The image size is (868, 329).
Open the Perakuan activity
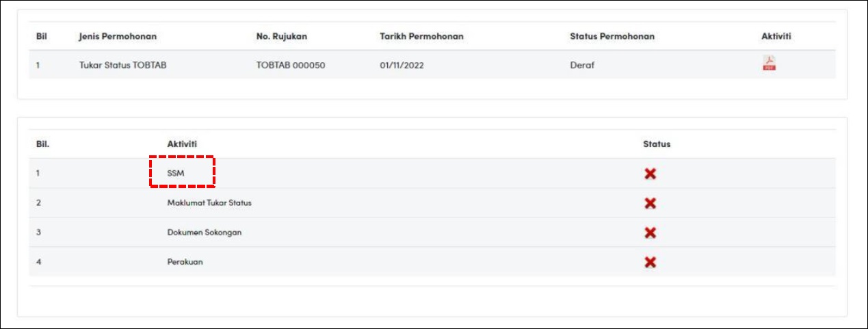point(185,262)
